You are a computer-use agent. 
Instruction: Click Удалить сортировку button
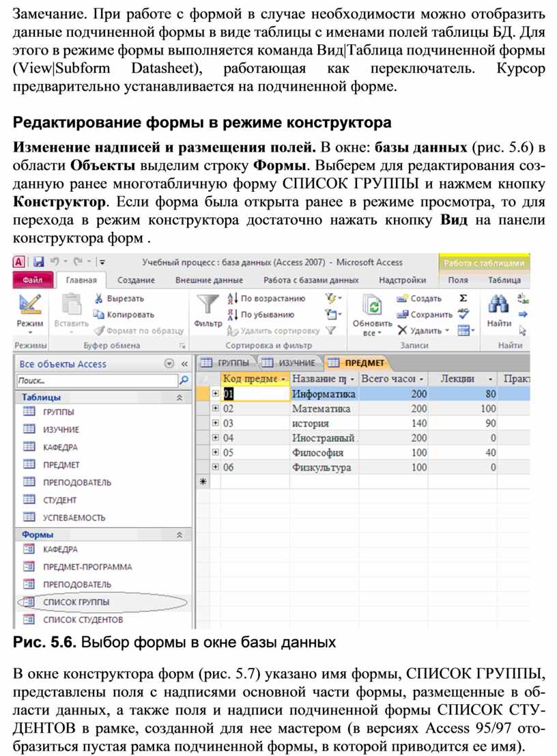click(273, 331)
